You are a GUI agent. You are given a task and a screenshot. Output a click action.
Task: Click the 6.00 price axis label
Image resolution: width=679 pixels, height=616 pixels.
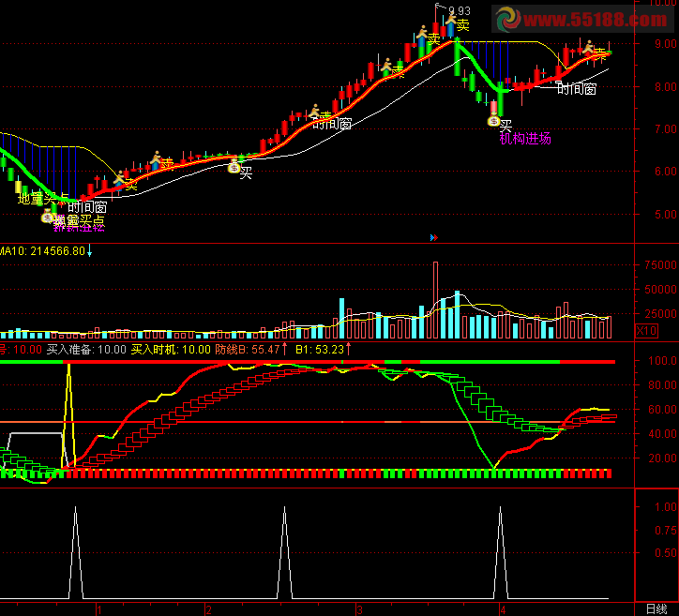tap(666, 172)
